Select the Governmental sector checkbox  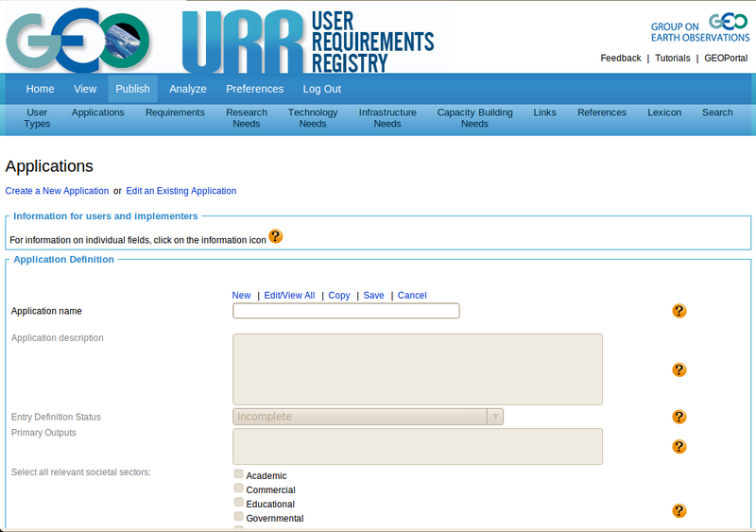[x=239, y=517]
